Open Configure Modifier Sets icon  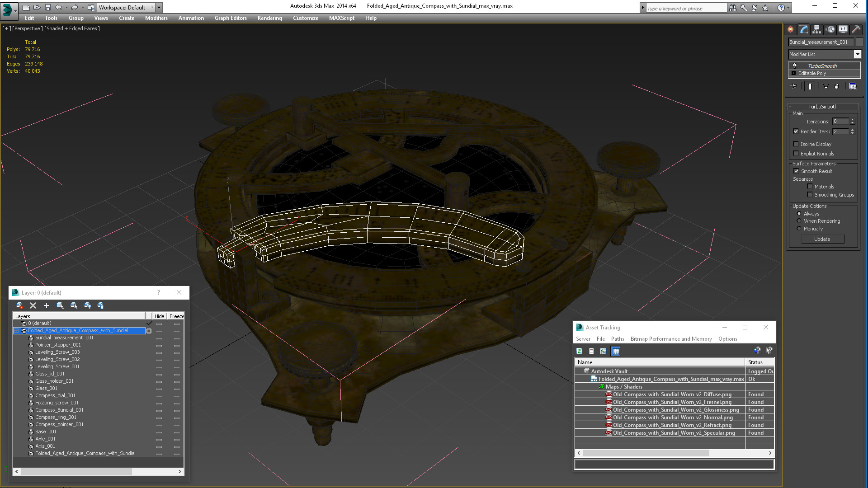point(853,86)
